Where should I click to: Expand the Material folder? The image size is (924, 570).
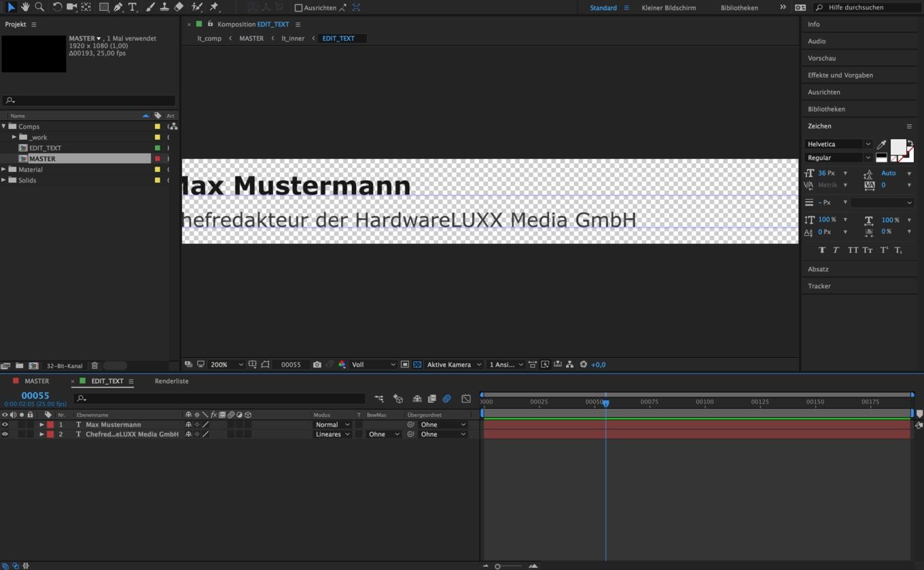click(3, 169)
